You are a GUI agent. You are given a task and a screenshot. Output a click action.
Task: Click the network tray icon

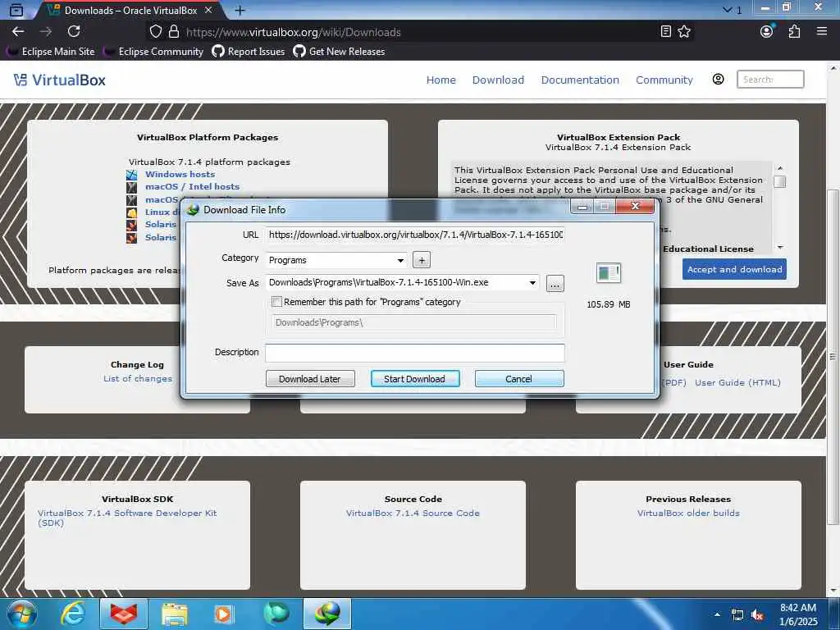click(737, 615)
